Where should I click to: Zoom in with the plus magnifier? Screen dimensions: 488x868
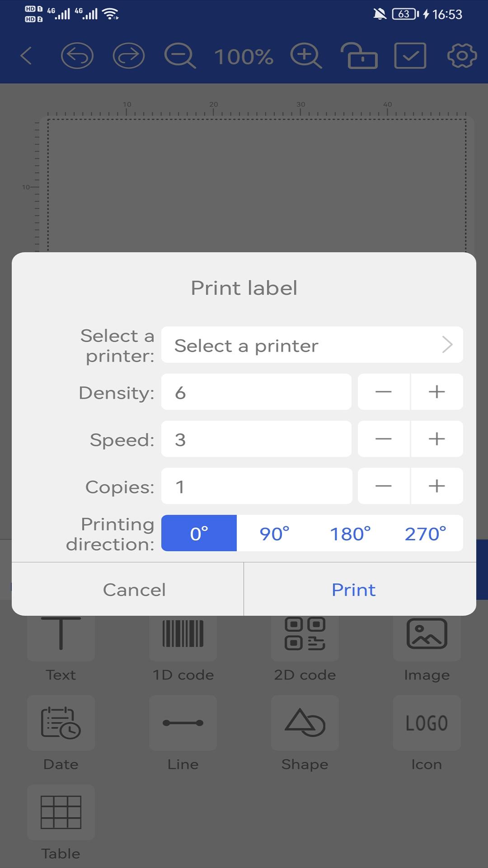coord(306,56)
